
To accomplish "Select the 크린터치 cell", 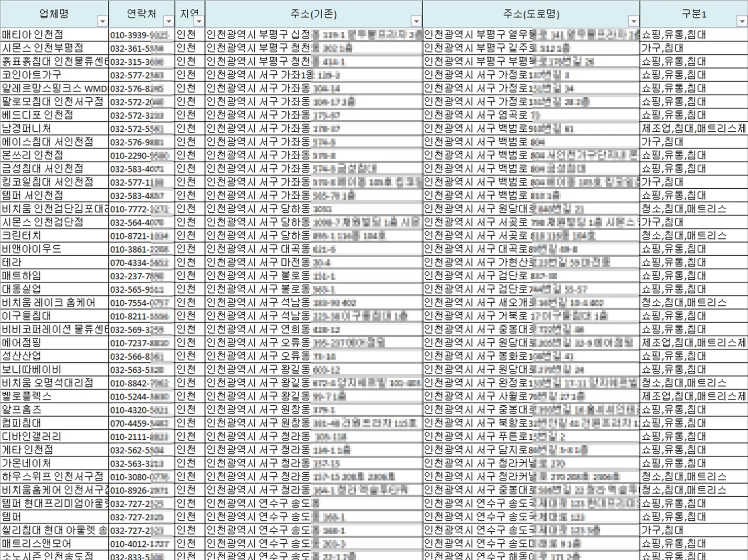I will point(54,236).
